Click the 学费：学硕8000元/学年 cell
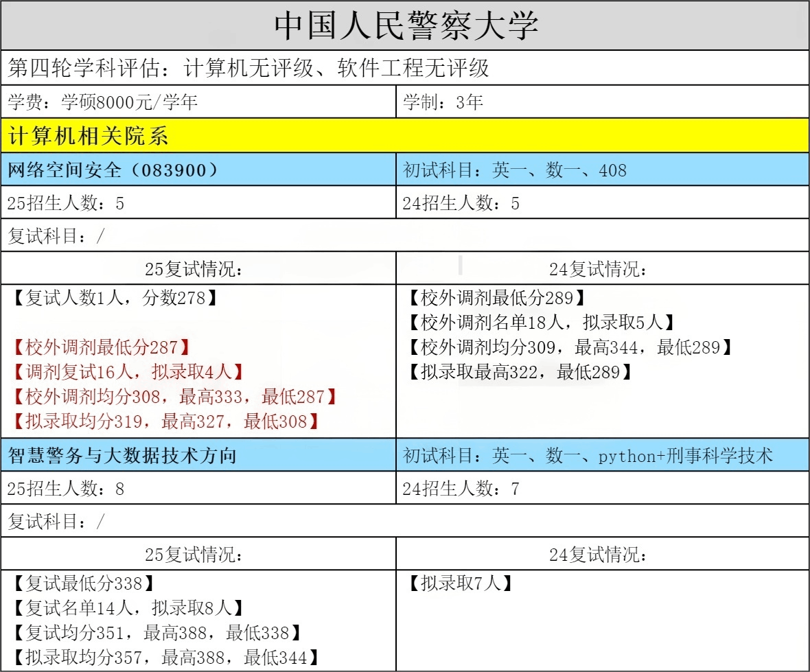Viewport: 810px width, 672px height. click(102, 103)
